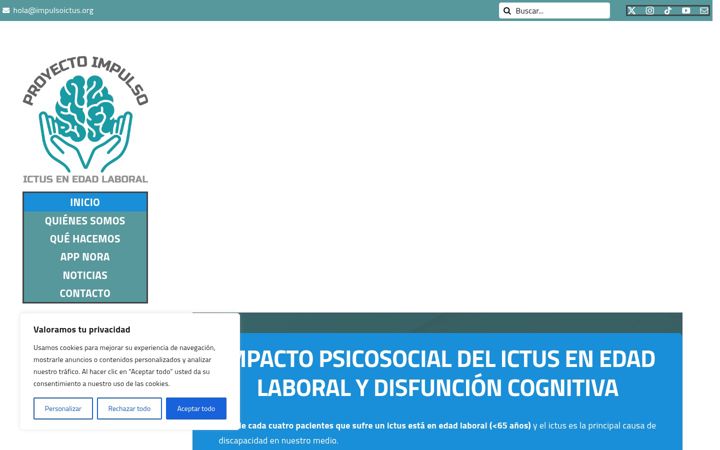This screenshot has width=720, height=450.
Task: Open the YouTube social icon
Action: pyautogui.click(x=686, y=11)
